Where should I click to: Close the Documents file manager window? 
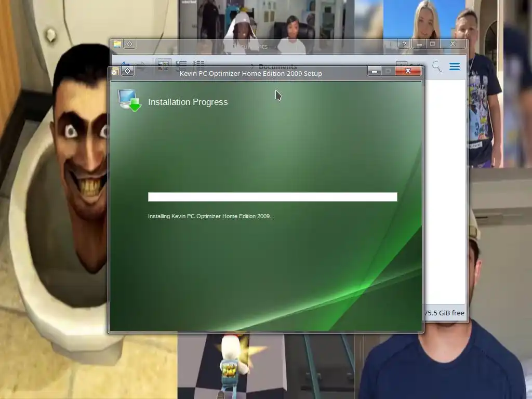click(453, 44)
